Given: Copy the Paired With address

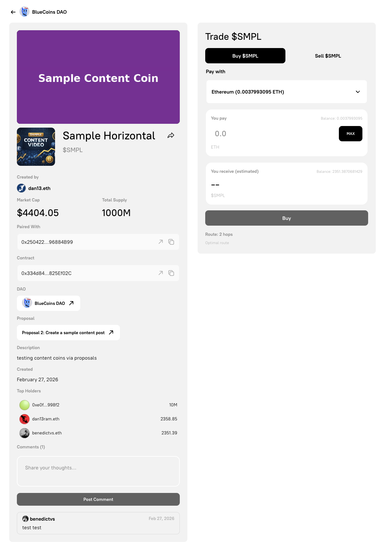Looking at the screenshot, I should click(x=171, y=242).
